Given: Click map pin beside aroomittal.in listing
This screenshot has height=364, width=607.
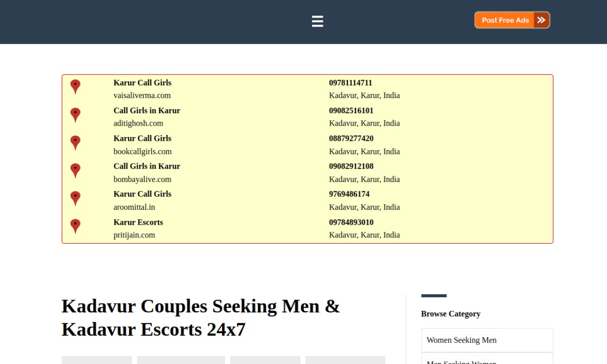Looking at the screenshot, I should [x=75, y=199].
